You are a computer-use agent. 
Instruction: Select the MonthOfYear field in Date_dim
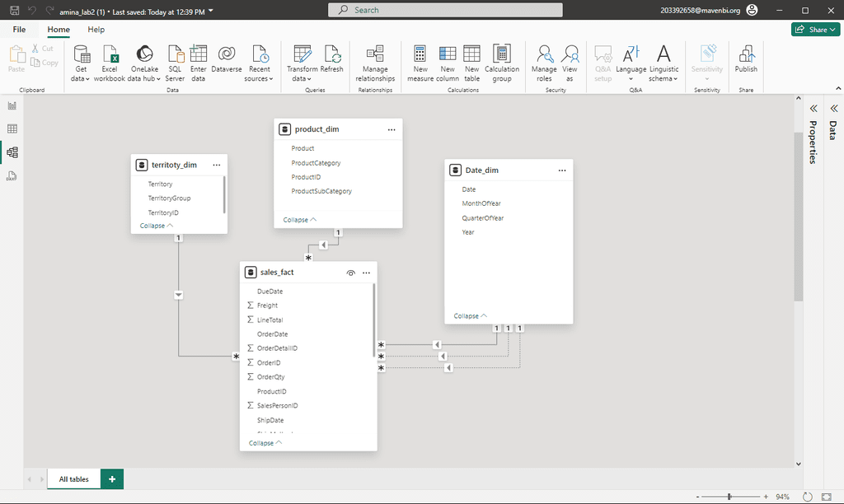pos(481,204)
